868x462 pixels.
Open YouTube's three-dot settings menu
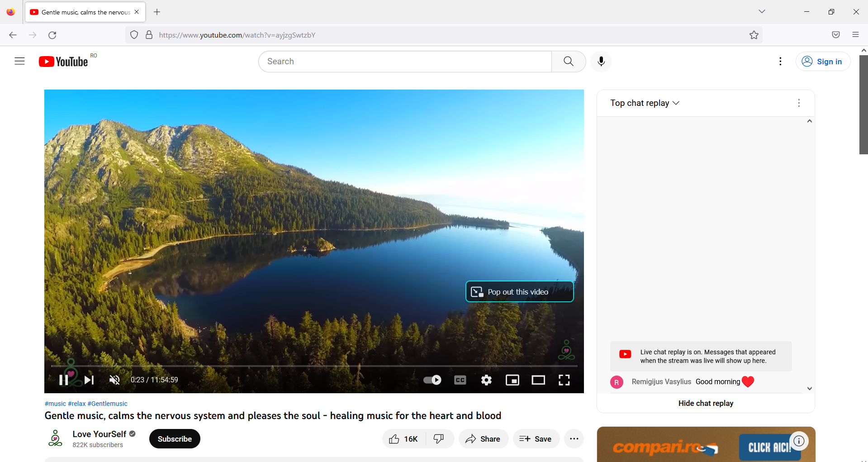(780, 61)
